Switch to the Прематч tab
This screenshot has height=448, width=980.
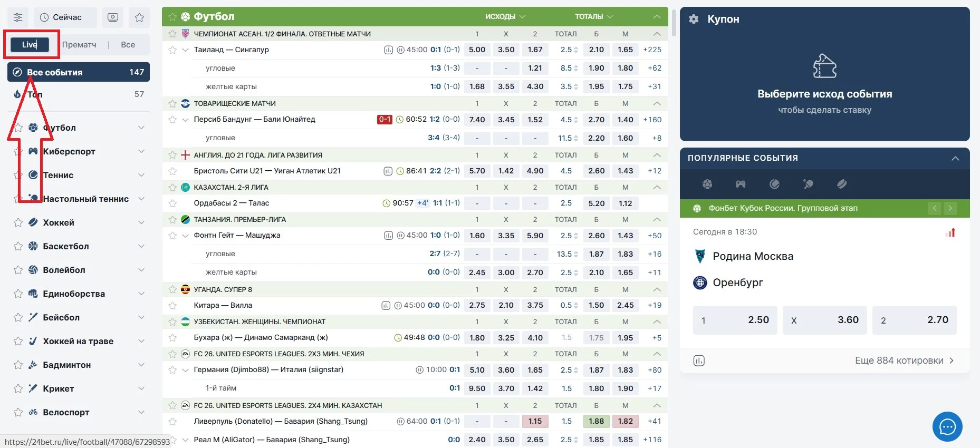coord(79,45)
